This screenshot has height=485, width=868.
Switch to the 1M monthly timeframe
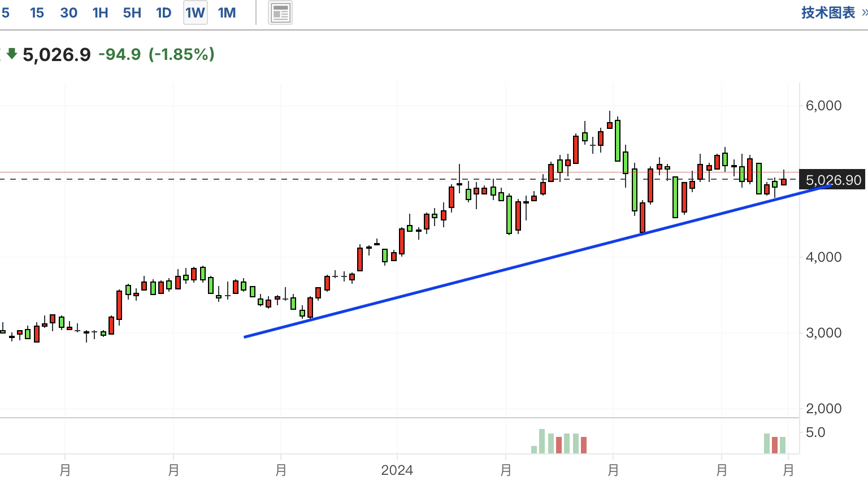(x=227, y=12)
